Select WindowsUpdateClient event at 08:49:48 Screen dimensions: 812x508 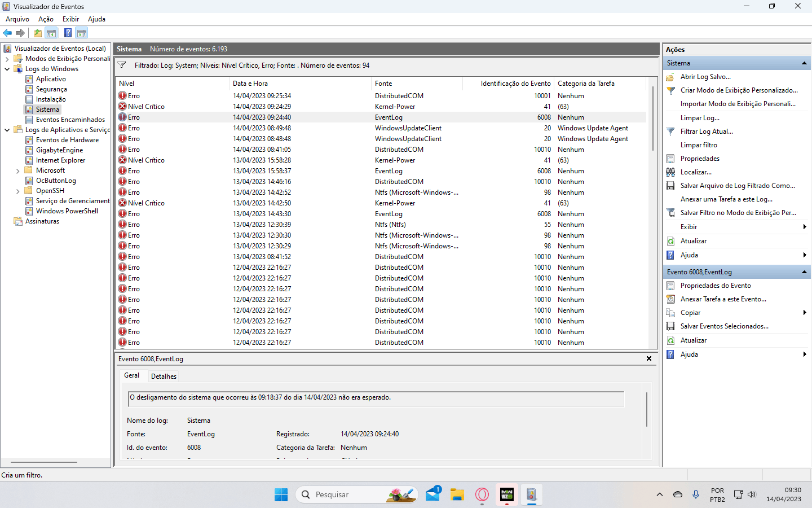point(381,128)
